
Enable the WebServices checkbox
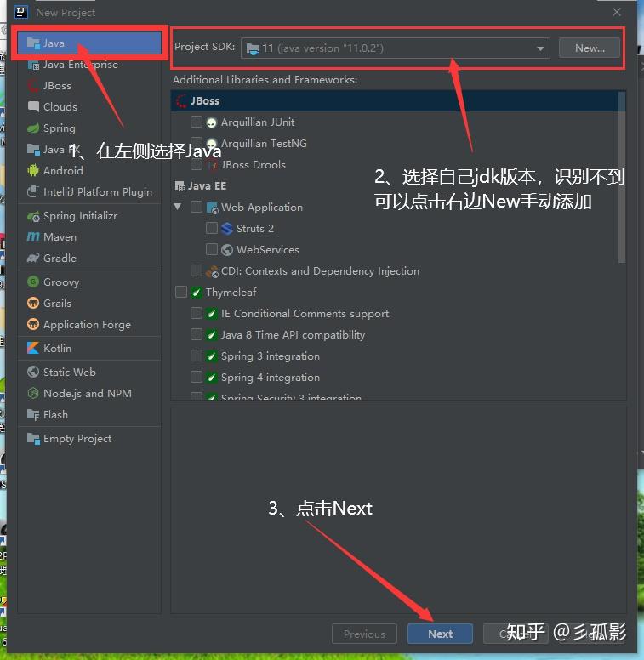211,249
